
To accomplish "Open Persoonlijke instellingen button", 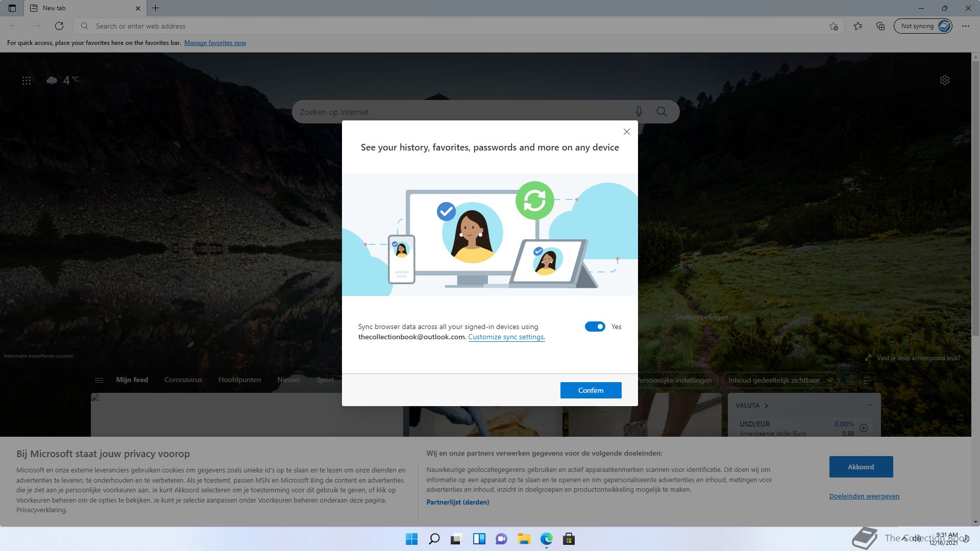I will (677, 380).
